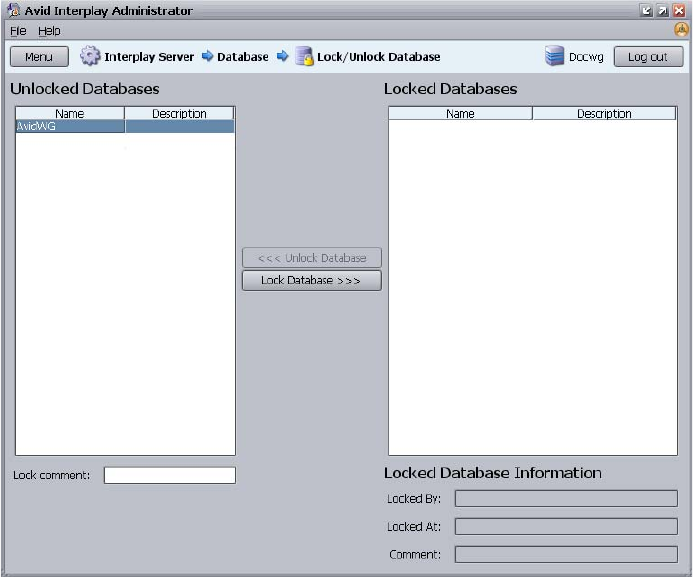Sort Locked Databases by Description column
The width and height of the screenshot is (693, 577).
[604, 114]
